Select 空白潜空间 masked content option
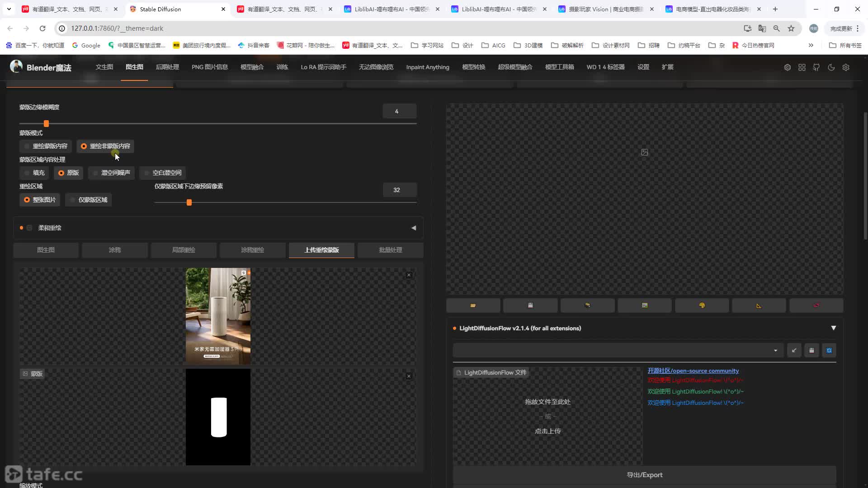Viewport: 868px width, 488px height. pos(162,173)
